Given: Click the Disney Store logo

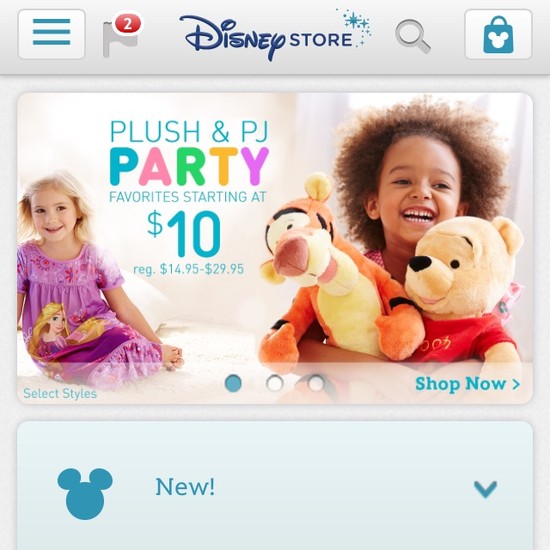Looking at the screenshot, I should pyautogui.click(x=275, y=35).
